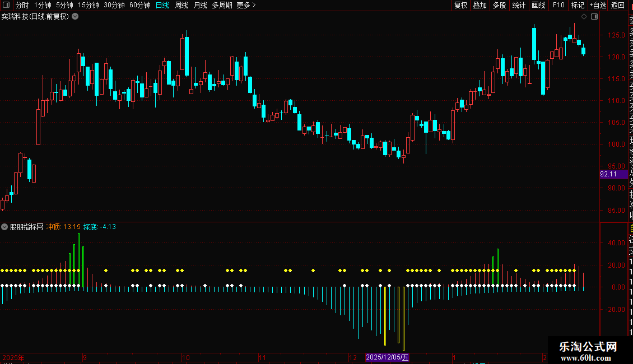Click the -20.00 indicator axis label
Viewport: 633px width, 364px height.
[615, 310]
